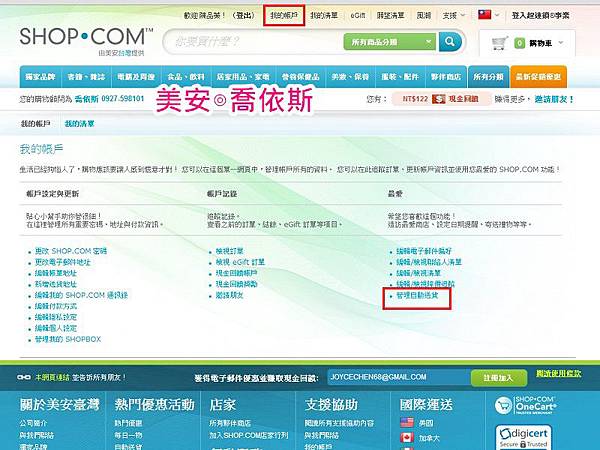
Task: Click the 編輯電子郵件偏好 link
Action: (424, 251)
